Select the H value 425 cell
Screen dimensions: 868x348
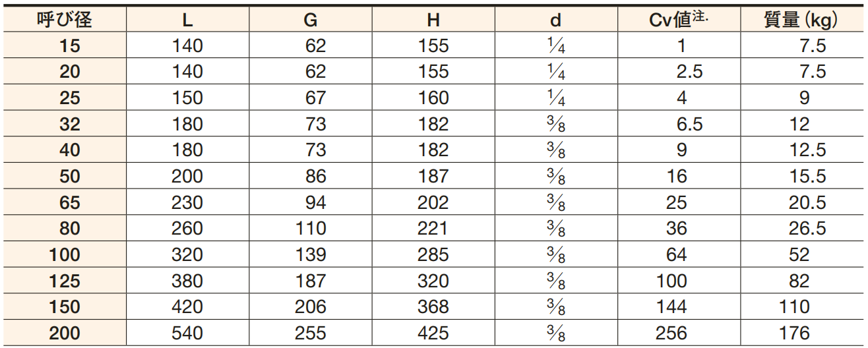tap(433, 333)
